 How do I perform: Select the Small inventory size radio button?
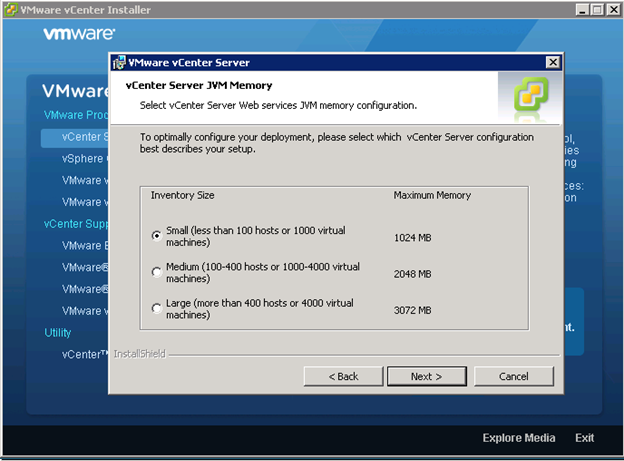coord(157,236)
